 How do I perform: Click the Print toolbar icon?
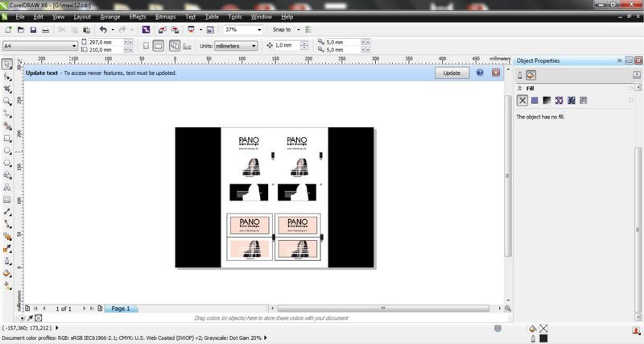pos(46,30)
